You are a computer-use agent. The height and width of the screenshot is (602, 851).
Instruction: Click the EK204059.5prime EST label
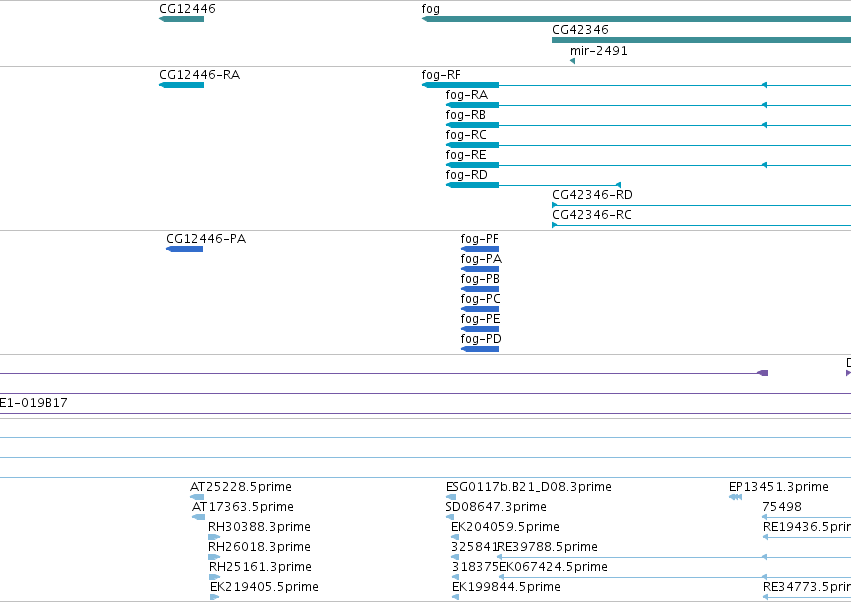click(505, 527)
